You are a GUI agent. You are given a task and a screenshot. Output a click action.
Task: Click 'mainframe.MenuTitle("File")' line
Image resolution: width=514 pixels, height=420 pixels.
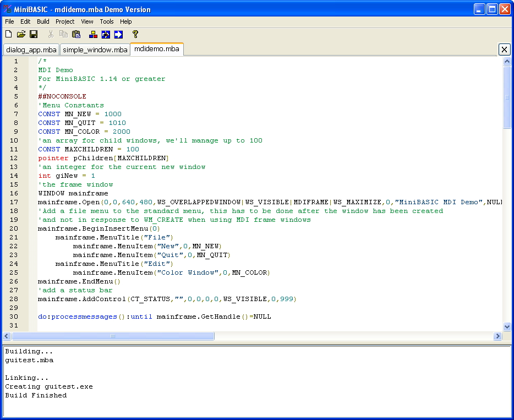pyautogui.click(x=114, y=237)
